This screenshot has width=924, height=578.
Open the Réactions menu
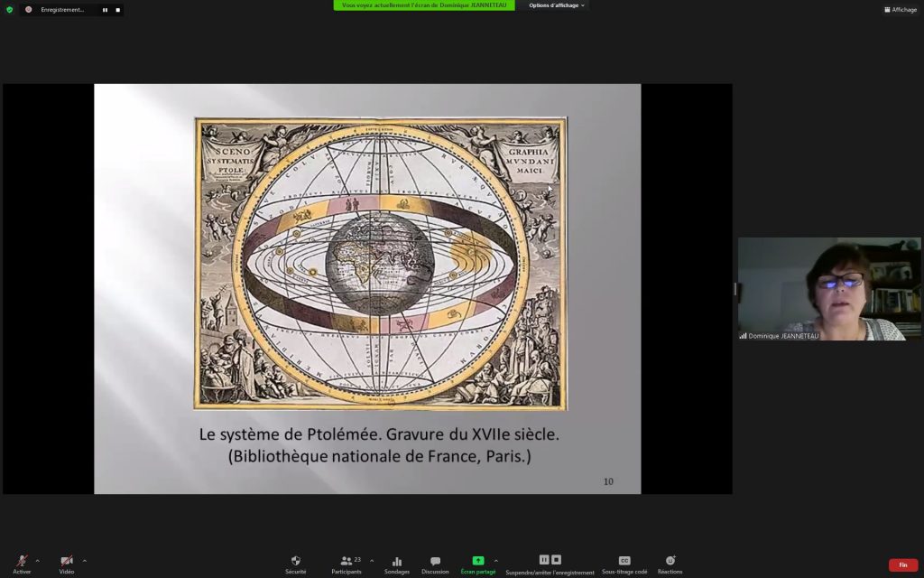click(x=670, y=564)
